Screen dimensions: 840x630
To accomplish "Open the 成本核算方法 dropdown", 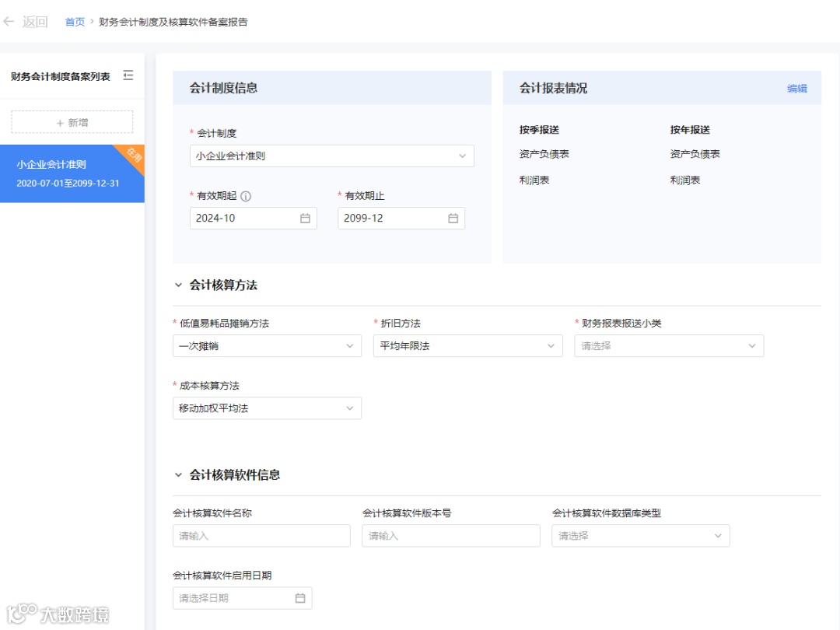I will click(267, 408).
